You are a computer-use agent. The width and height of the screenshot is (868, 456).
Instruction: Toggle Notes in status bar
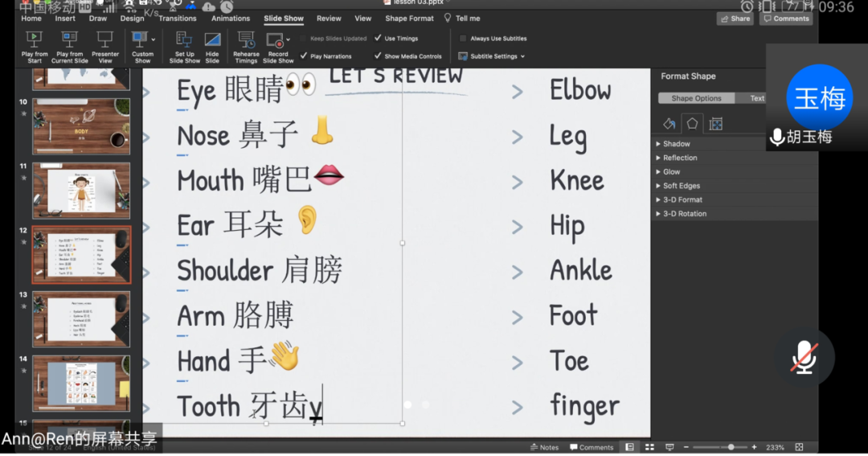pyautogui.click(x=544, y=447)
